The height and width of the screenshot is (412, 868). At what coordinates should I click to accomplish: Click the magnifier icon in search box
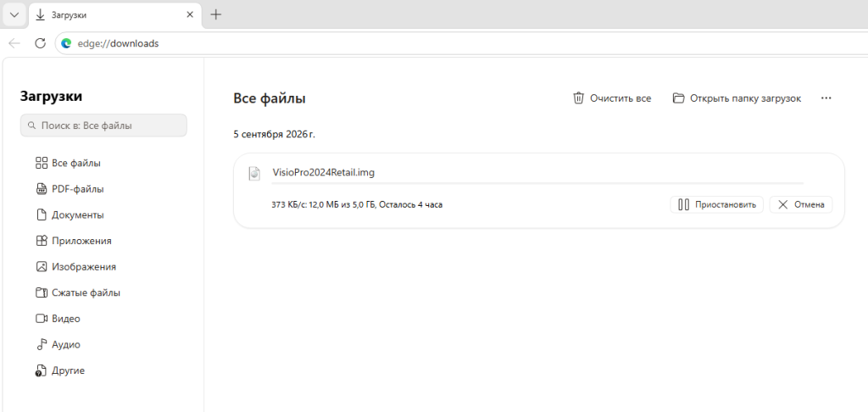click(x=31, y=125)
